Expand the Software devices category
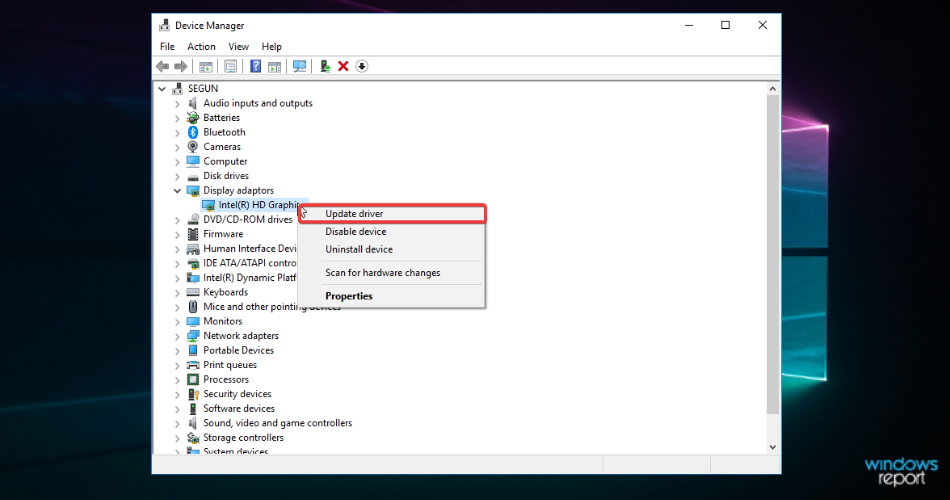 pyautogui.click(x=177, y=409)
